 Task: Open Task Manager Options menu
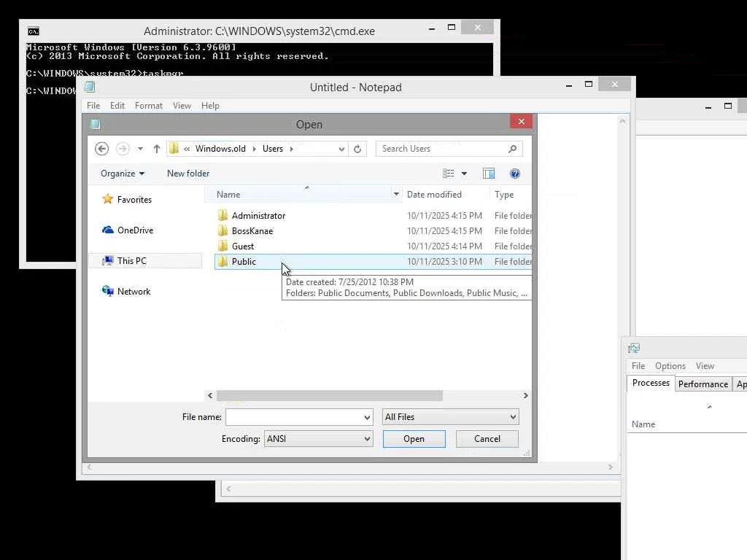pos(670,366)
